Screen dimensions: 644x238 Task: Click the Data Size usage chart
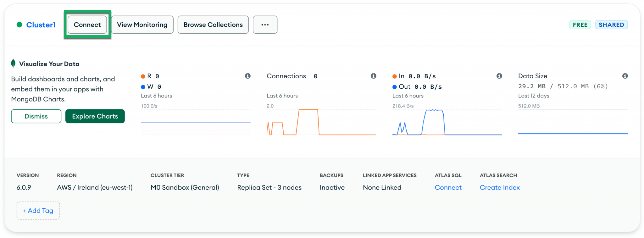[x=573, y=122]
